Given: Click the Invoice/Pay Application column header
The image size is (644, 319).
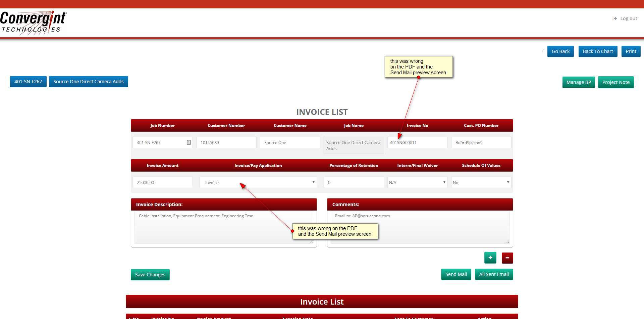Looking at the screenshot, I should tap(258, 166).
